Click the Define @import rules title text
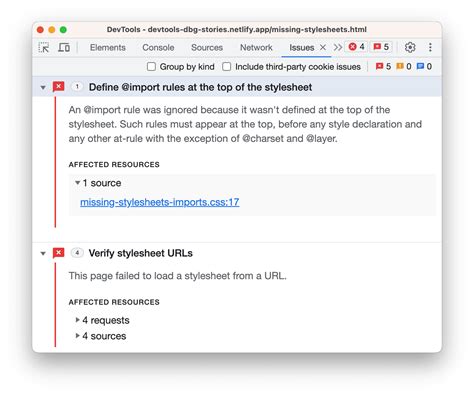This screenshot has width=474, height=395. (x=200, y=87)
